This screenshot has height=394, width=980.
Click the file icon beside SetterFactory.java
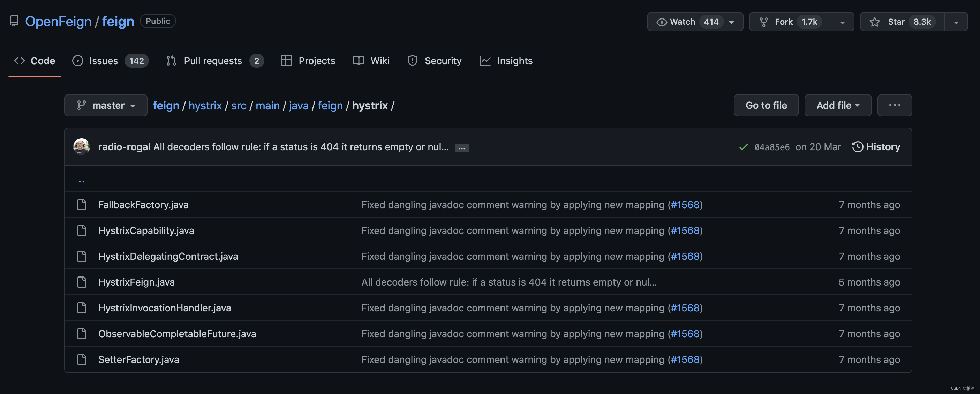tap(82, 359)
